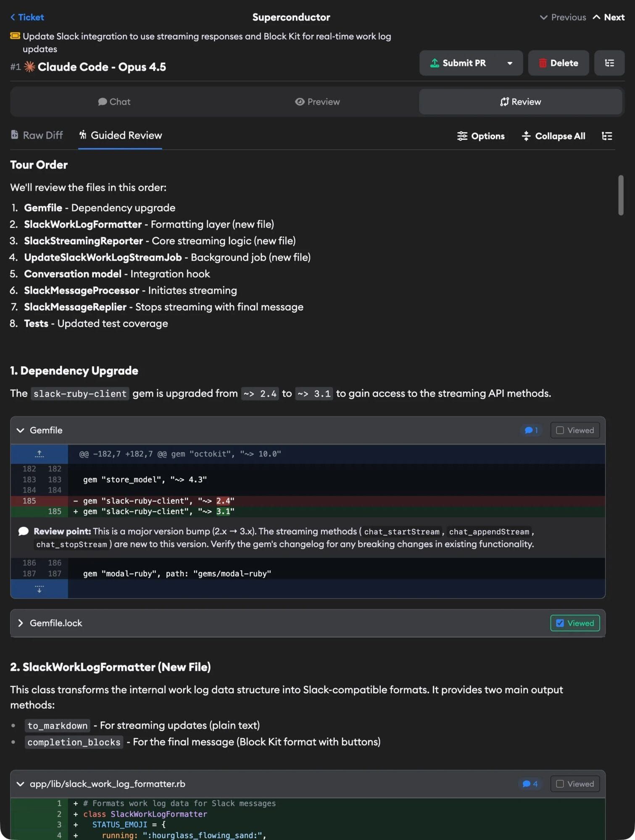
Task: Click the Next navigation button
Action: pos(609,17)
